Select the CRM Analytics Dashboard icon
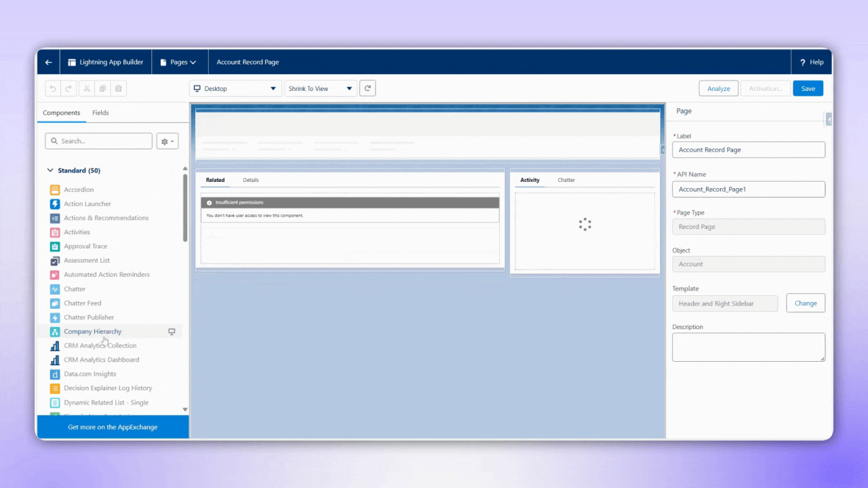Viewport: 868px width, 488px height. click(x=55, y=360)
